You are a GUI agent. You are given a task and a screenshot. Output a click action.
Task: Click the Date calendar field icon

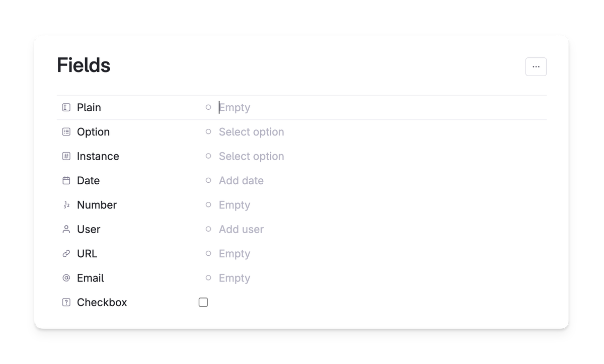tap(66, 181)
